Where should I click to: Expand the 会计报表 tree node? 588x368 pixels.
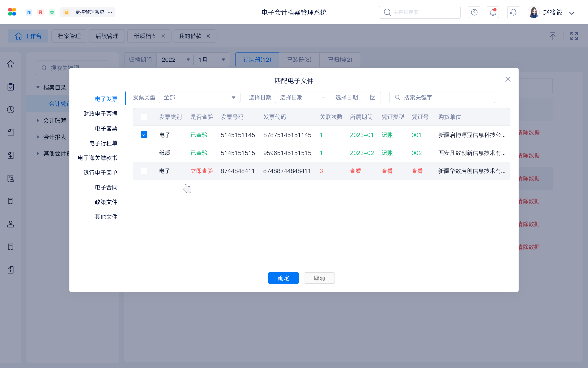[x=38, y=137]
